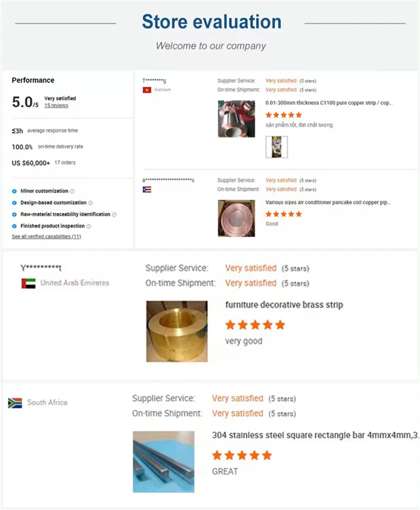
Task: Click the blue check beside Finished product inspection
Action: point(14,226)
